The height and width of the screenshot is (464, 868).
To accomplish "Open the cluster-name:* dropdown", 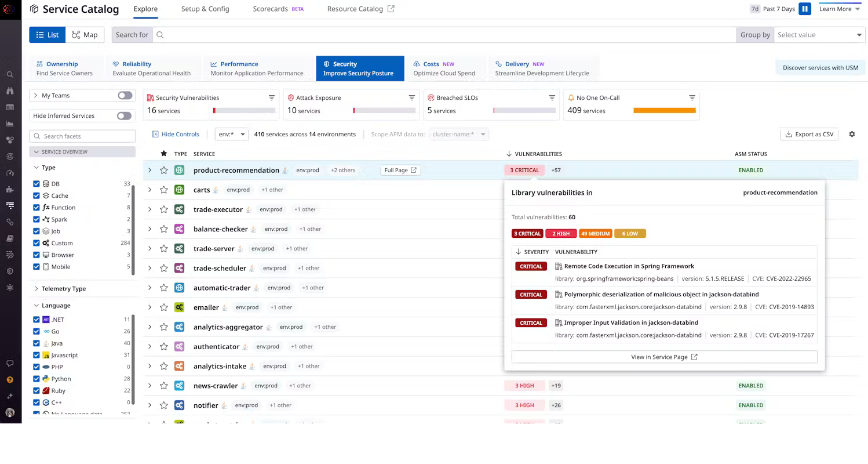I will coord(458,134).
